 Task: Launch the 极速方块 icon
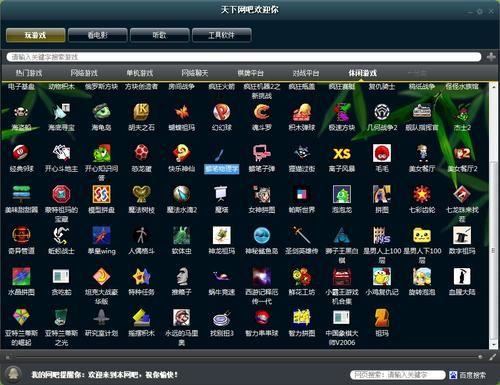(342, 112)
